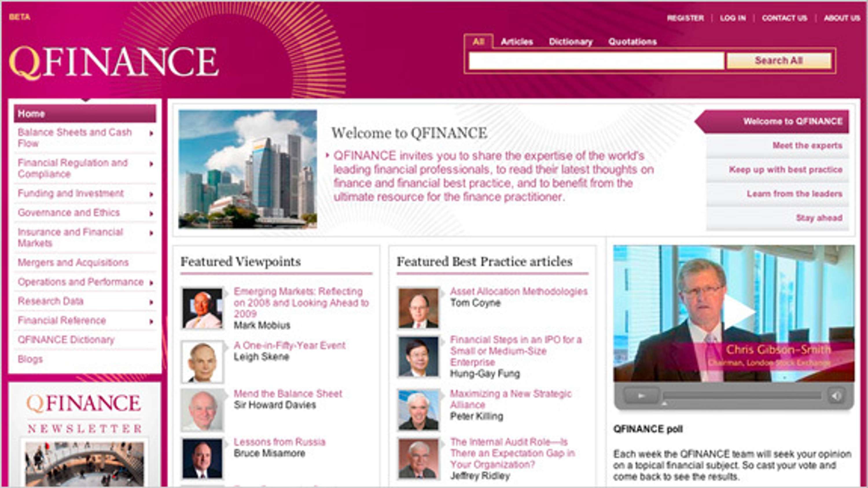Expand Funding and Investment submenu arrow
Viewport: 868px width, 488px height.
tap(151, 194)
